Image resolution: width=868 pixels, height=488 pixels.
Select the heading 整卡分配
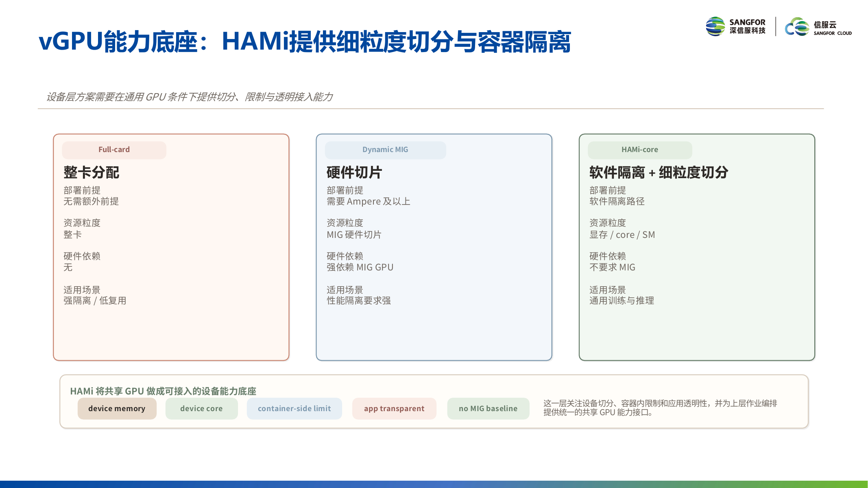click(92, 172)
